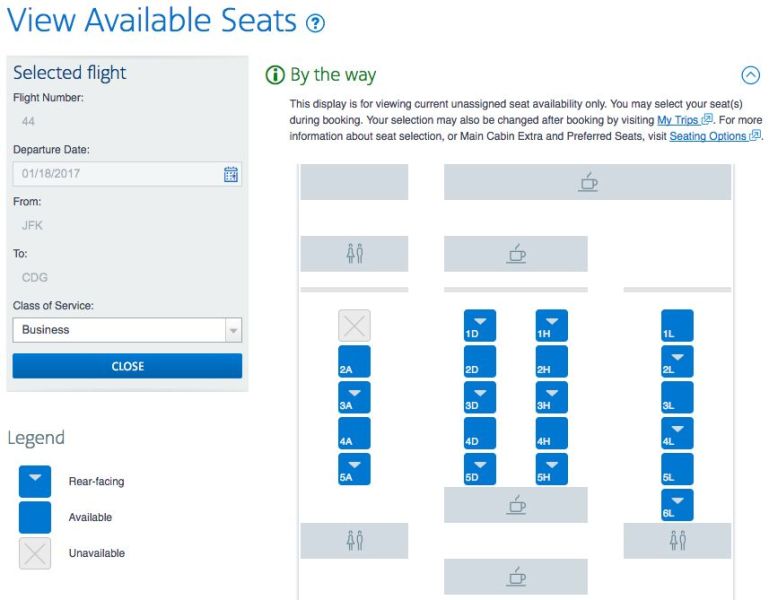Collapse the By the way section chevron

750,75
